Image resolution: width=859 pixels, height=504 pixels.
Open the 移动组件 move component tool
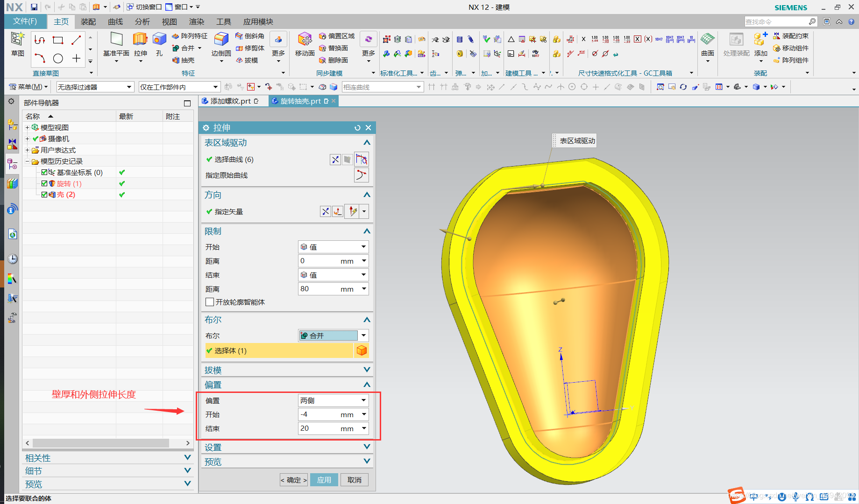coord(790,48)
